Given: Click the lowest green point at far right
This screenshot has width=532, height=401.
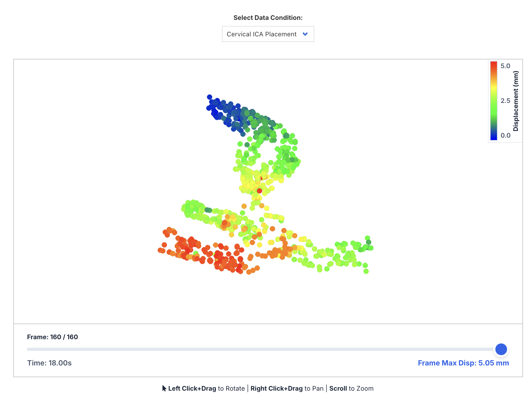Looking at the screenshot, I should (x=366, y=271).
